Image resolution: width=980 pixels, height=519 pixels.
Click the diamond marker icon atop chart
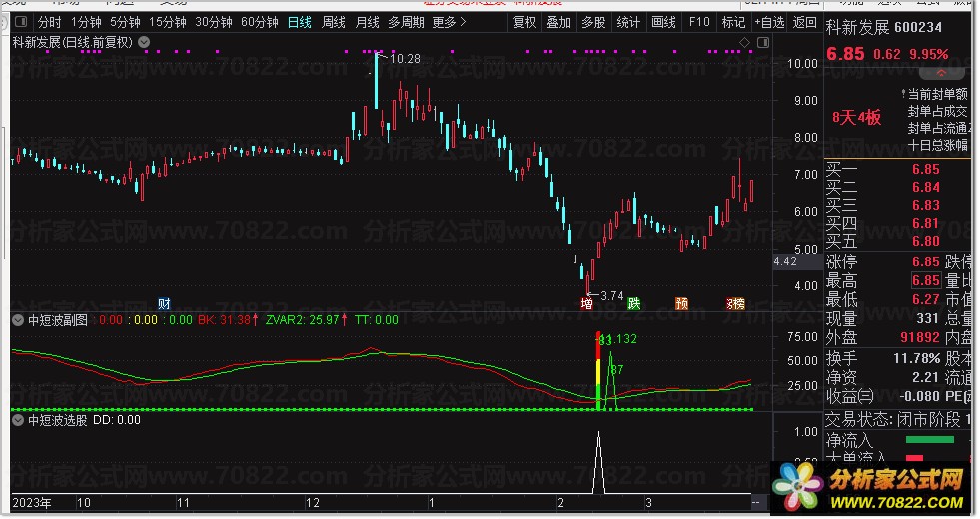click(744, 43)
